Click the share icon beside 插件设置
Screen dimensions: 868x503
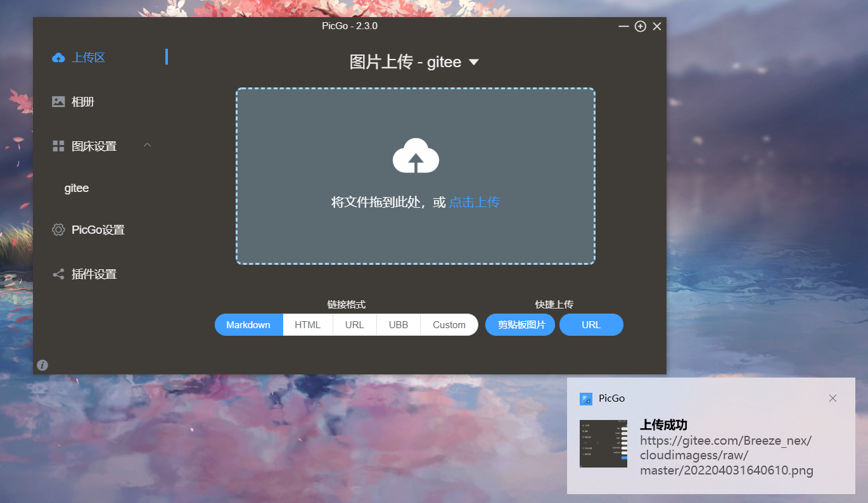(58, 274)
